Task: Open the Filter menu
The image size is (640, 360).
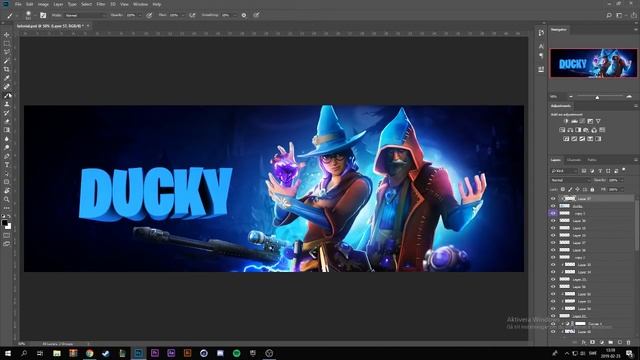Action: [x=101, y=4]
